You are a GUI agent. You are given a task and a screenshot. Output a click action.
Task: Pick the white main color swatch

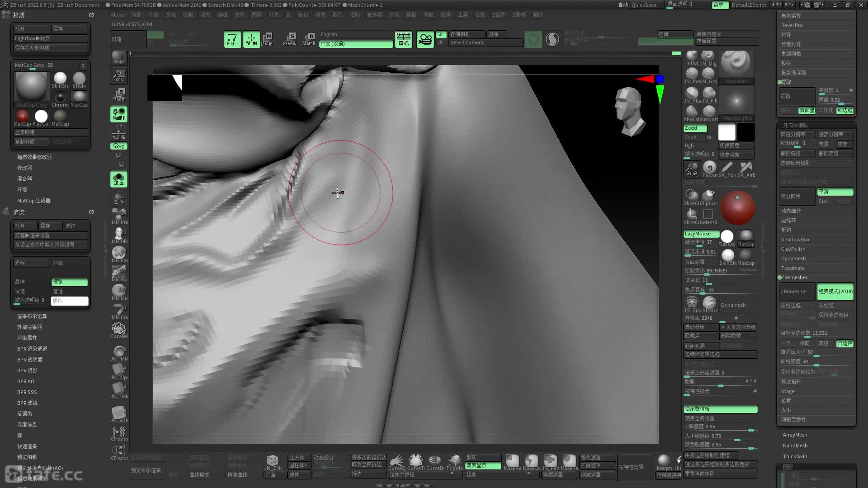click(727, 132)
